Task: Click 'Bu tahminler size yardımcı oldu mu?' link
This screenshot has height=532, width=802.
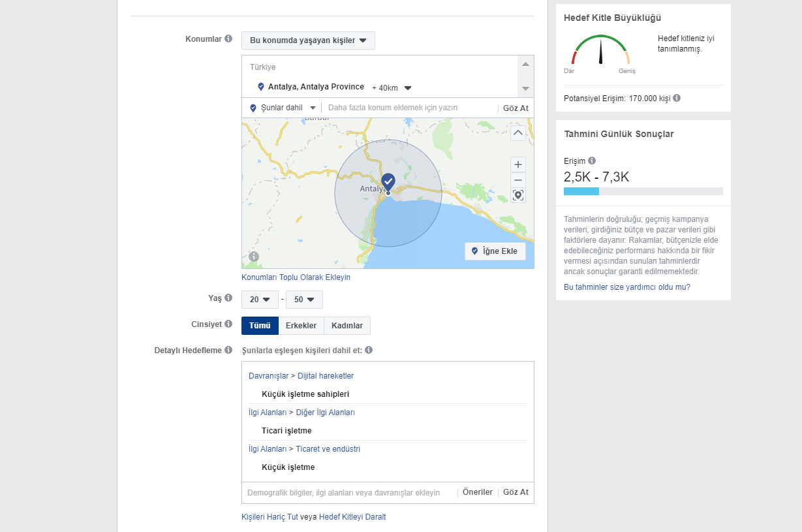Action: pyautogui.click(x=627, y=287)
